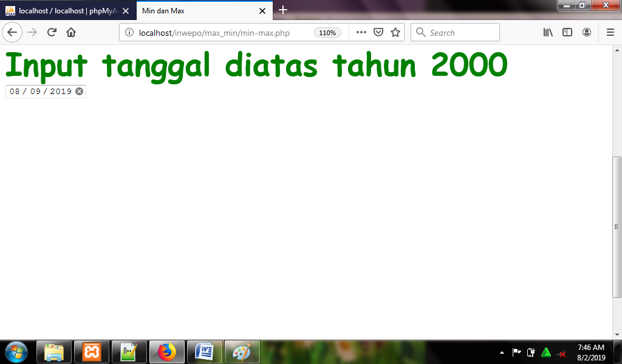Open the Firefox hamburger menu
Viewport: 622px width, 364px height.
(610, 32)
